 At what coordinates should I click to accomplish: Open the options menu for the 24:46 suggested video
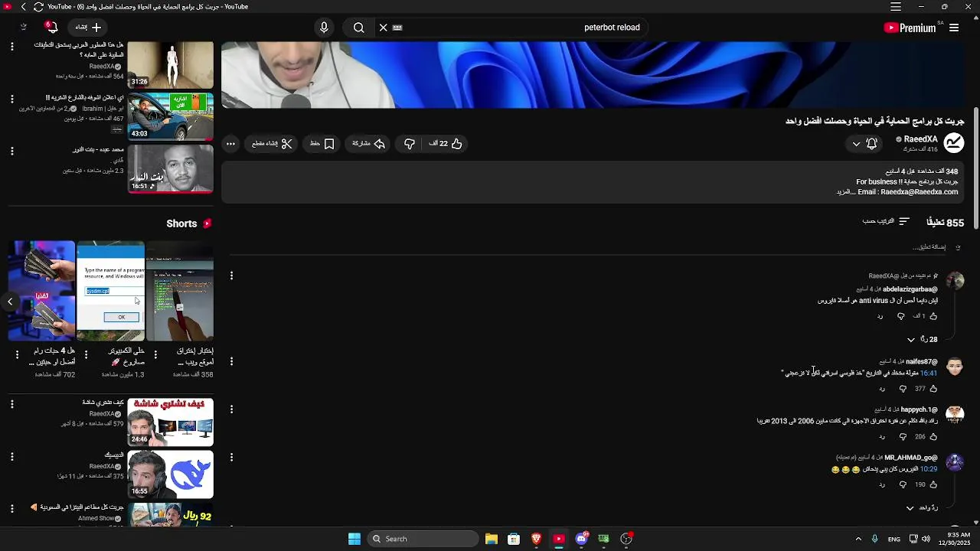[11, 404]
